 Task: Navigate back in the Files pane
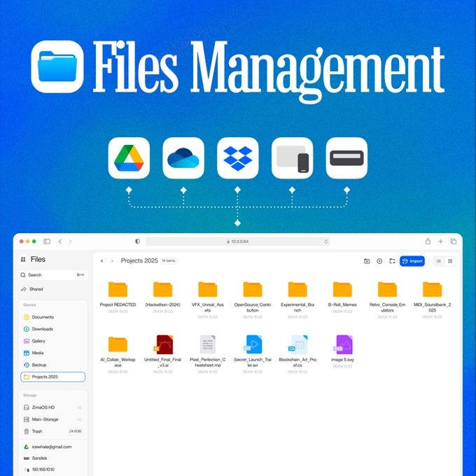click(102, 261)
